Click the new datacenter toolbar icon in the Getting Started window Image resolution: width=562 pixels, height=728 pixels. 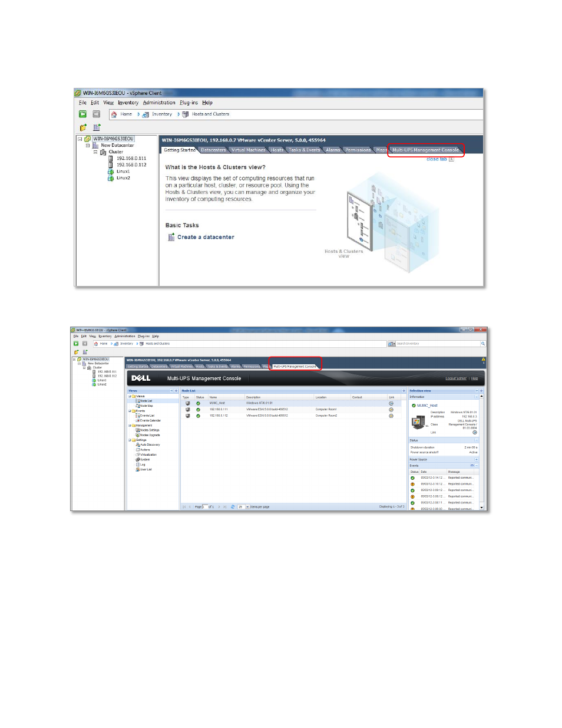coord(84,127)
